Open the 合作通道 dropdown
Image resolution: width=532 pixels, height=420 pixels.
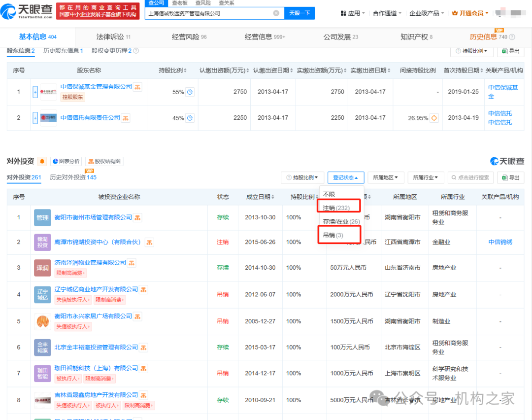coord(387,13)
